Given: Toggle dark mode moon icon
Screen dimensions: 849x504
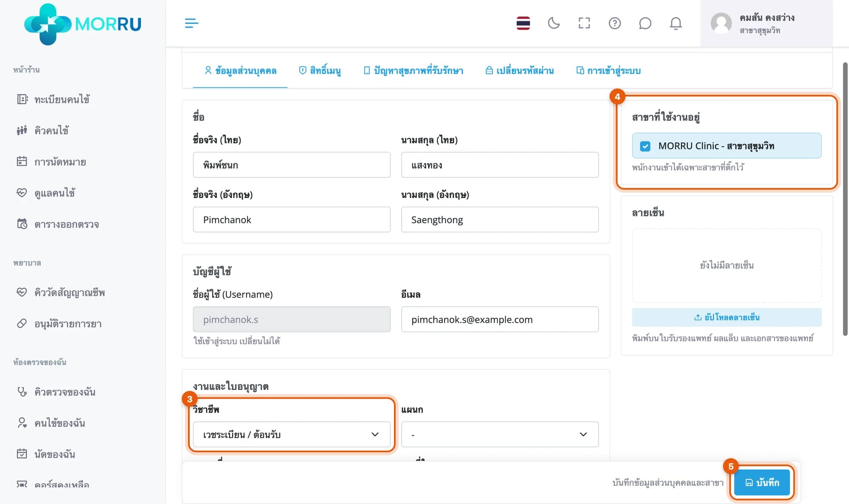Looking at the screenshot, I should coord(554,23).
